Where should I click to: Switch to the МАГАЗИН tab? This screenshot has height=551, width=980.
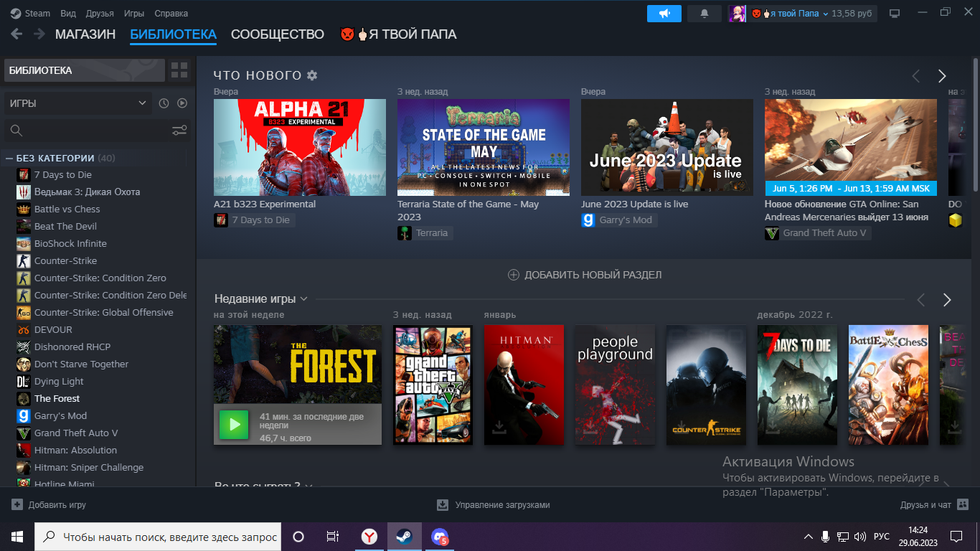coord(85,34)
